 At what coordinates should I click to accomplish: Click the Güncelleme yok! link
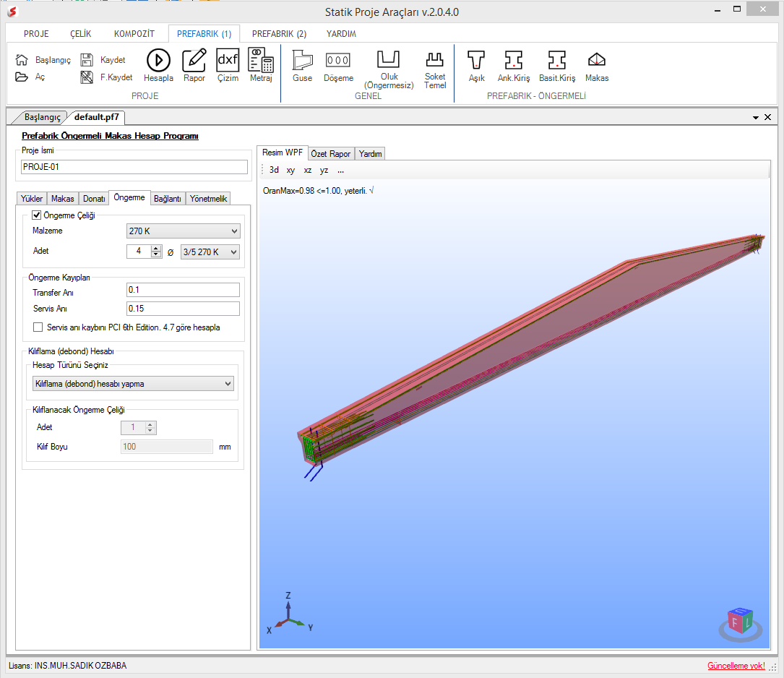[736, 666]
